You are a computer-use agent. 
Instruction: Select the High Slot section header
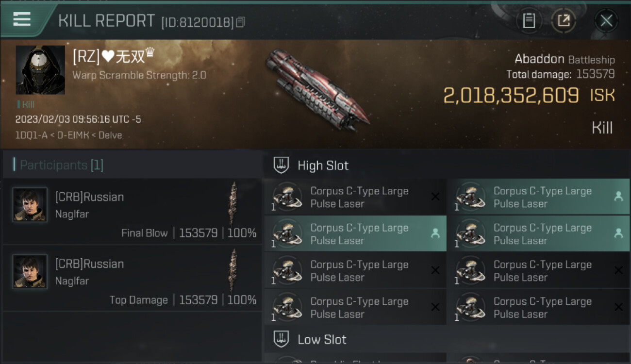tap(323, 165)
